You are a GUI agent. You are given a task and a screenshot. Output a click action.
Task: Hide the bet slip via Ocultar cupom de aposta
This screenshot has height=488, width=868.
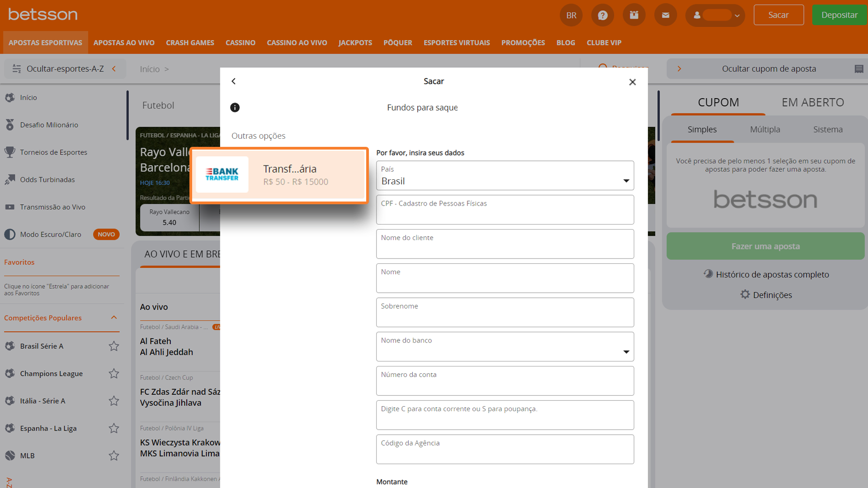click(x=769, y=69)
